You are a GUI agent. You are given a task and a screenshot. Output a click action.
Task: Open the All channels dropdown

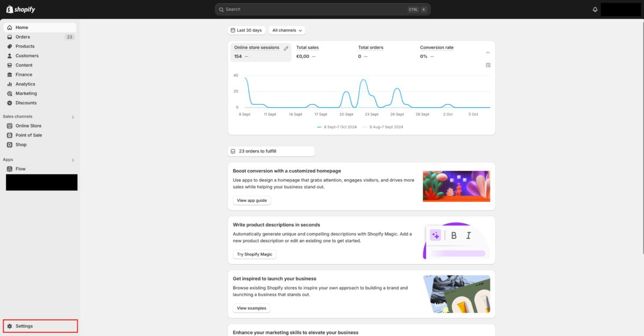pos(288,31)
